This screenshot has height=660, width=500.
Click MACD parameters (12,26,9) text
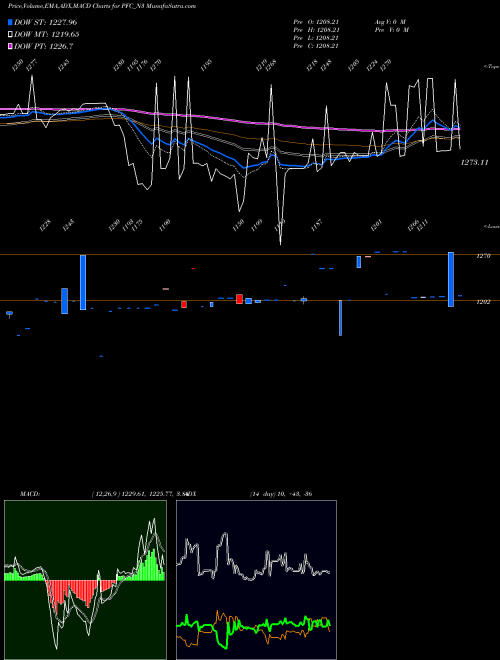[x=105, y=494]
